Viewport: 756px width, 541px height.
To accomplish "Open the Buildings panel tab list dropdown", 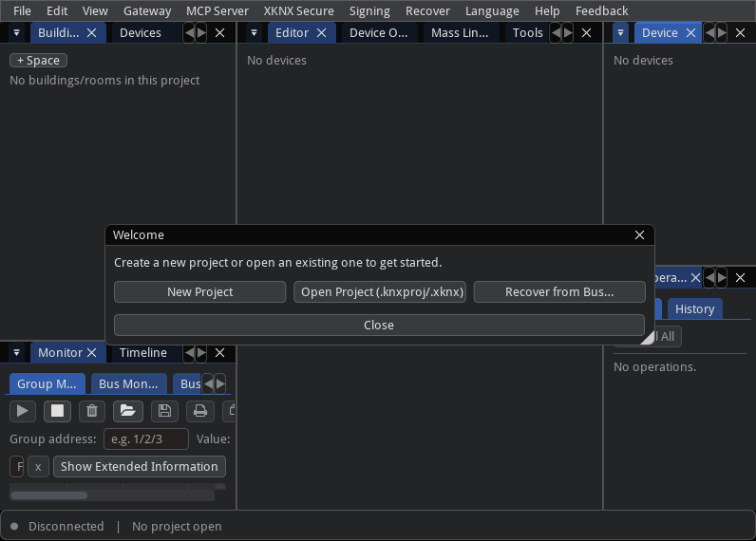I will 16,33.
